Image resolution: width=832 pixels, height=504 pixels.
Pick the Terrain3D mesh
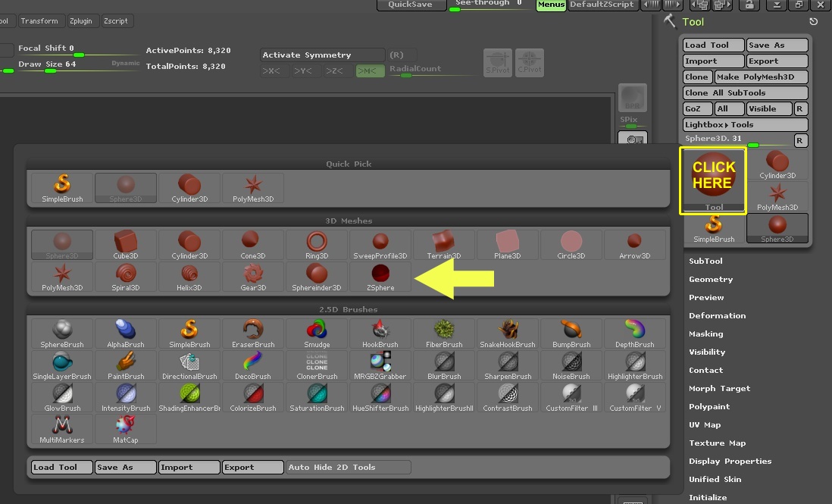coord(444,245)
